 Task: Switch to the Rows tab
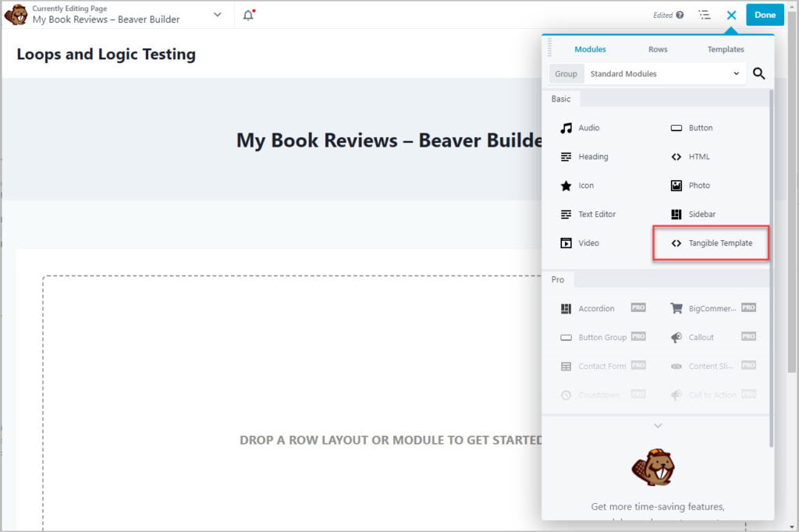click(x=658, y=49)
